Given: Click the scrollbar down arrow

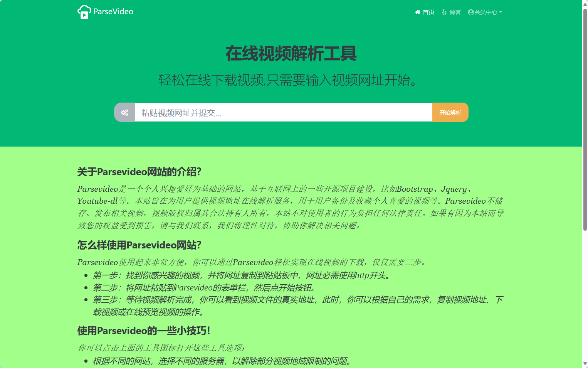Looking at the screenshot, I should [x=585, y=364].
